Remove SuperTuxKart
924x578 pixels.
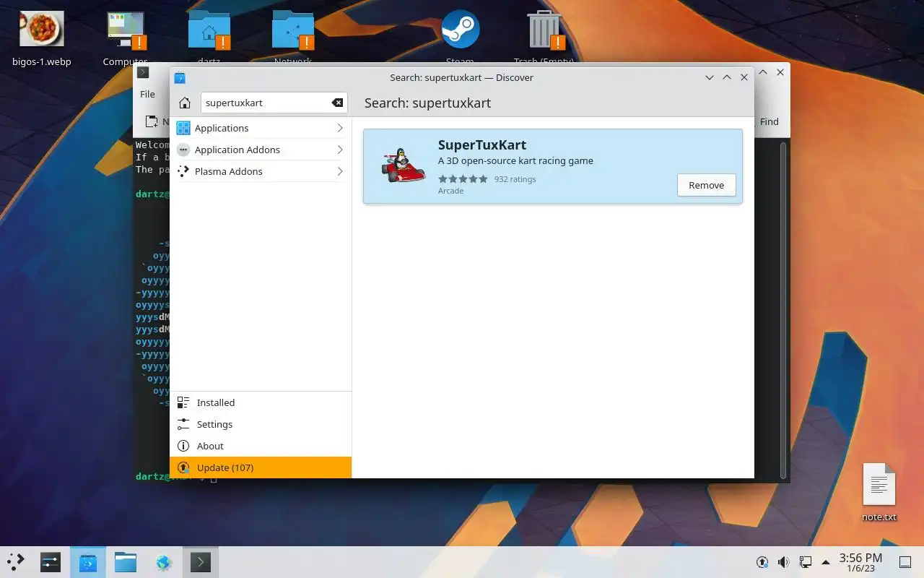click(706, 185)
